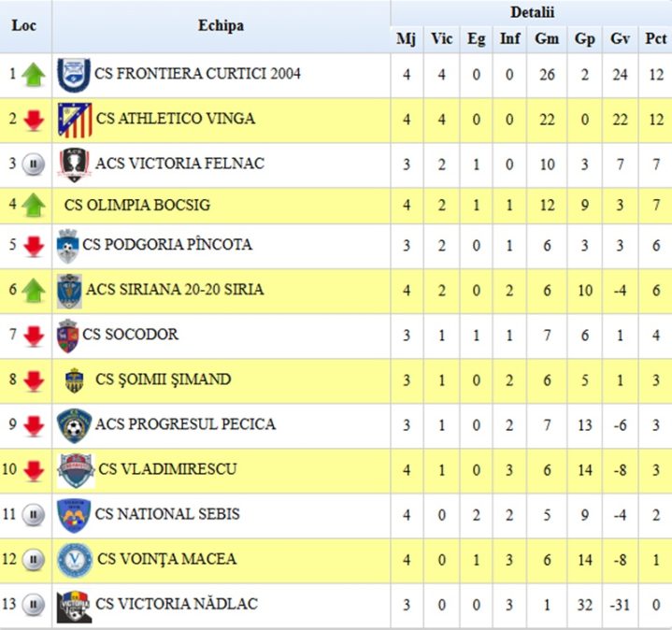The height and width of the screenshot is (630, 672).
Task: Click the CS Podgoria Pîncota team logo
Action: [67, 247]
